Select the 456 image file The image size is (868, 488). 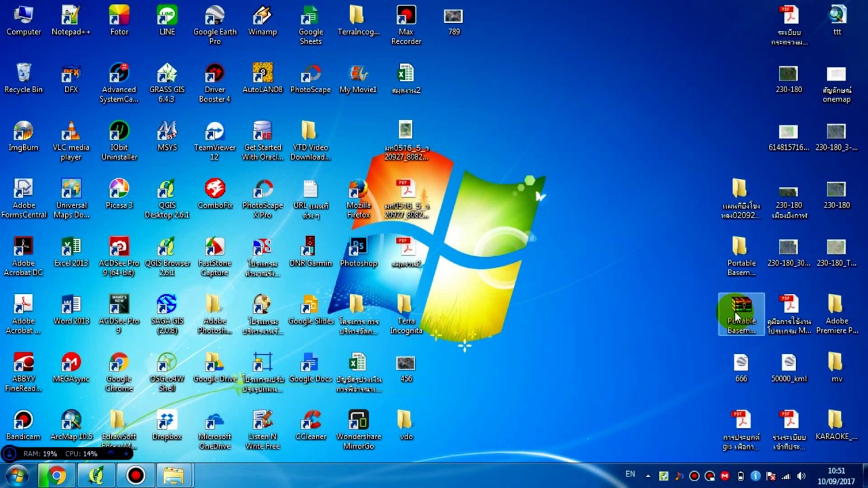[406, 367]
